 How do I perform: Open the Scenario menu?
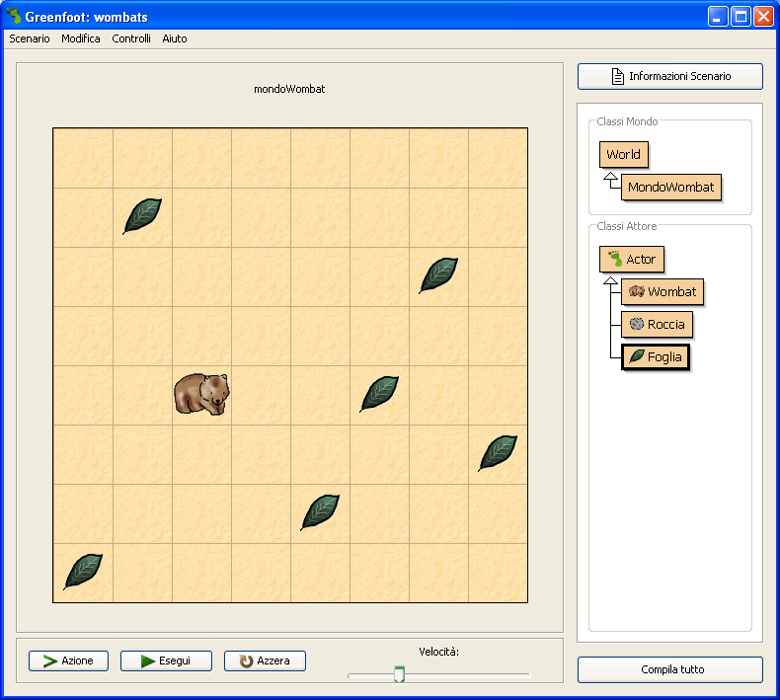coord(30,39)
